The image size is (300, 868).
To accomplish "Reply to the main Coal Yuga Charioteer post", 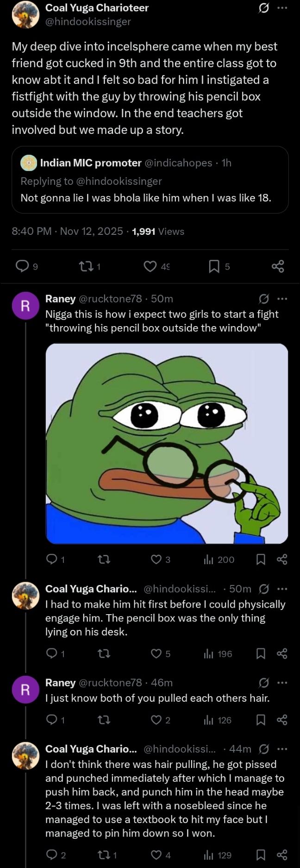I will [23, 266].
